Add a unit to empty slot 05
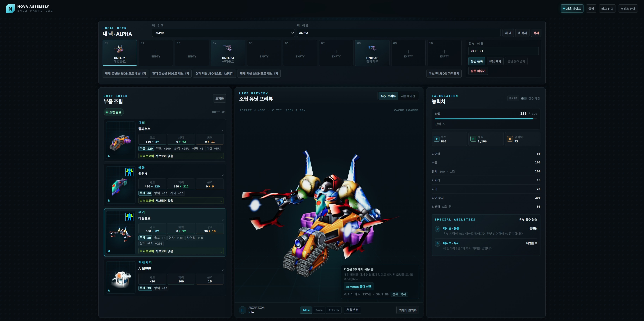Image resolution: width=644 pixels, height=321 pixels. tap(264, 53)
